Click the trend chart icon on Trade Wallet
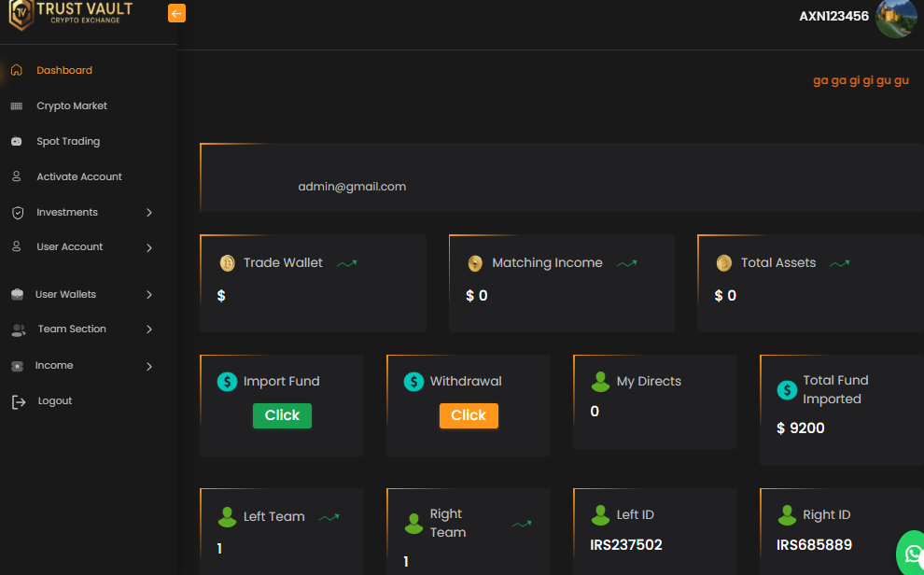The width and height of the screenshot is (924, 575). 346,263
